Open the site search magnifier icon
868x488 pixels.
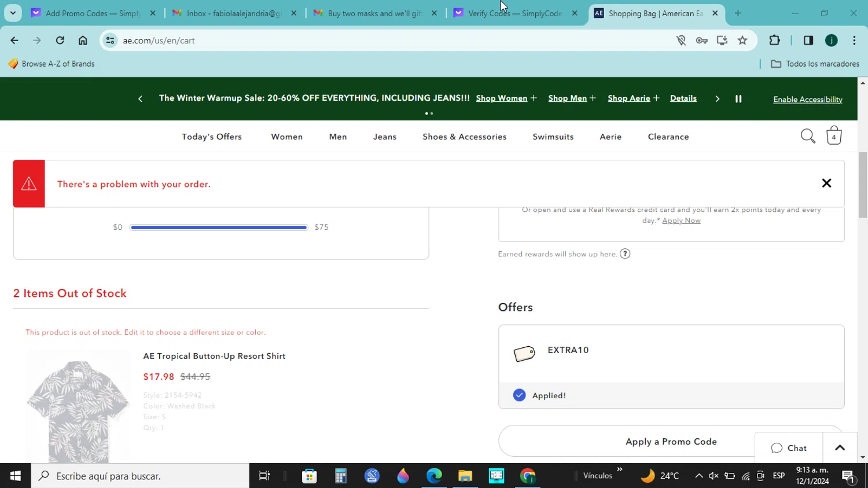click(808, 136)
